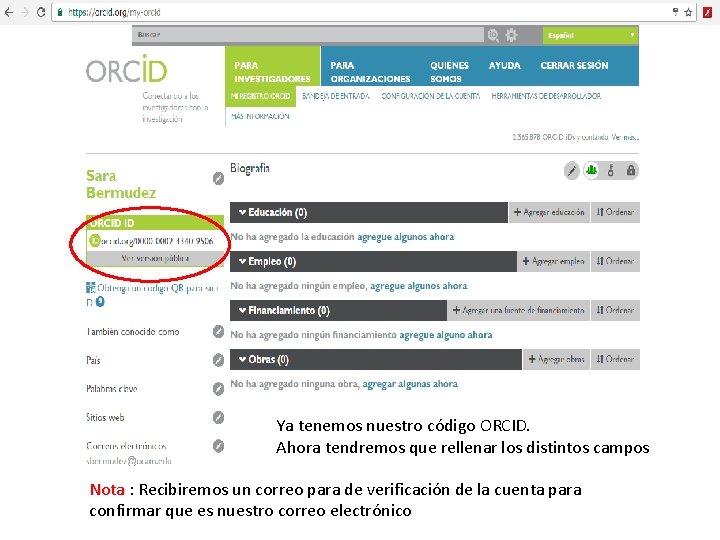Click the PDF extension icon in browser
The image size is (720, 540).
[708, 12]
